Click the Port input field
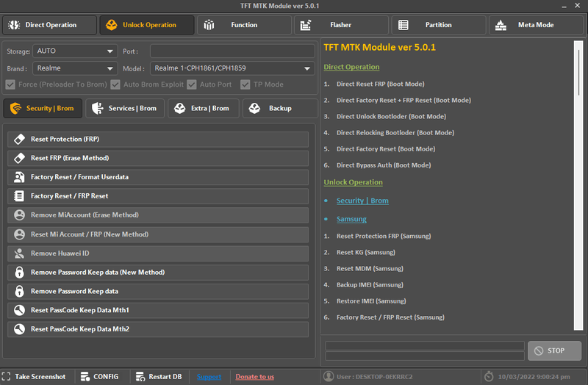588x385 pixels. click(x=232, y=51)
